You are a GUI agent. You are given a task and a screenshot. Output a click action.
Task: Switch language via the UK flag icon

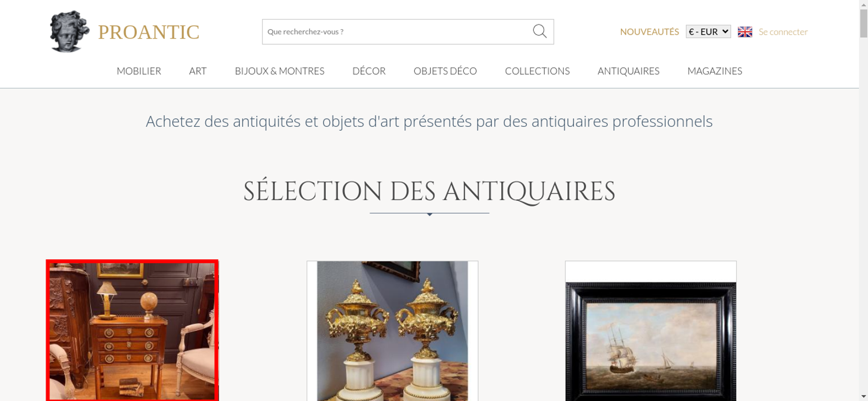745,32
